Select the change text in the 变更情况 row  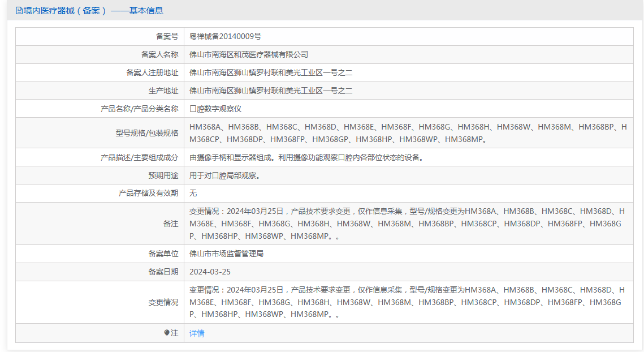(407, 302)
